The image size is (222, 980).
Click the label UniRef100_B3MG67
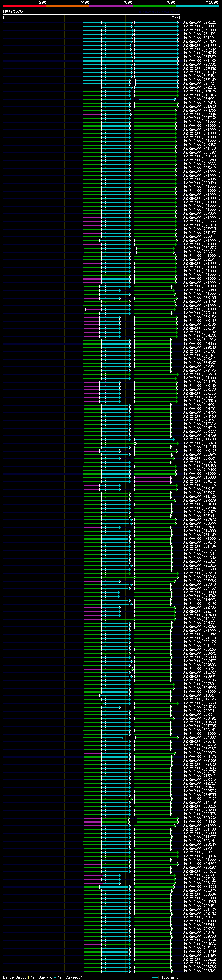[199, 363]
